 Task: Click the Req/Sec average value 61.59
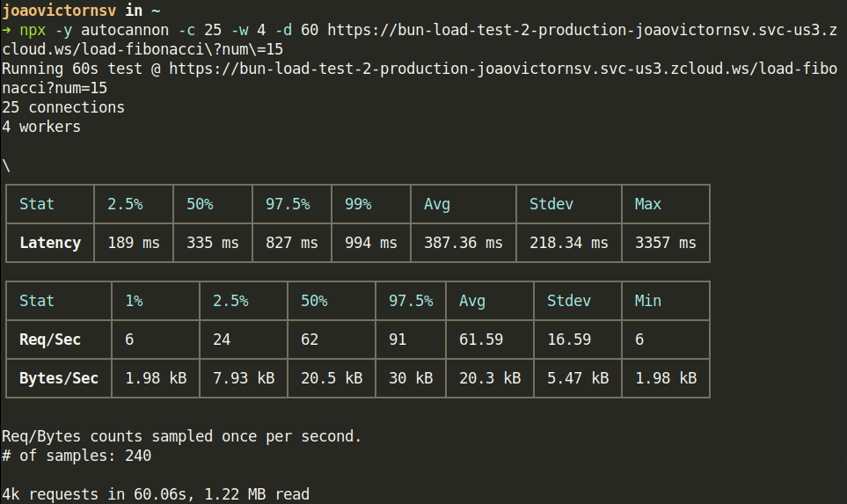coord(480,340)
